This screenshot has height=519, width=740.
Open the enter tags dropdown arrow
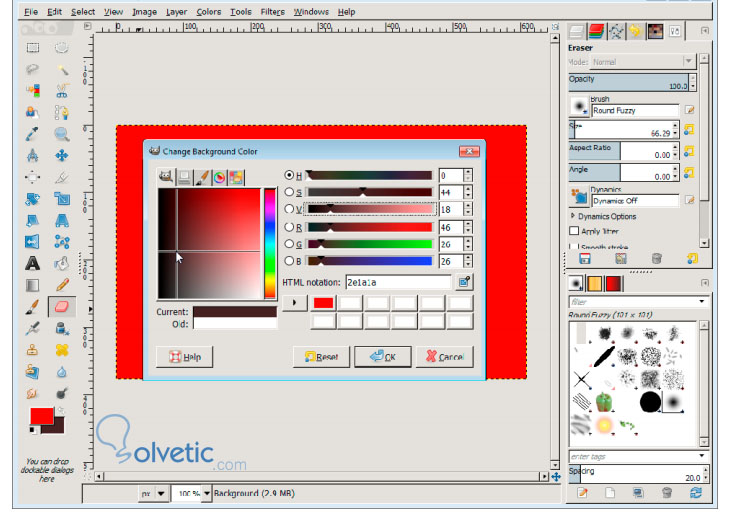(702, 456)
